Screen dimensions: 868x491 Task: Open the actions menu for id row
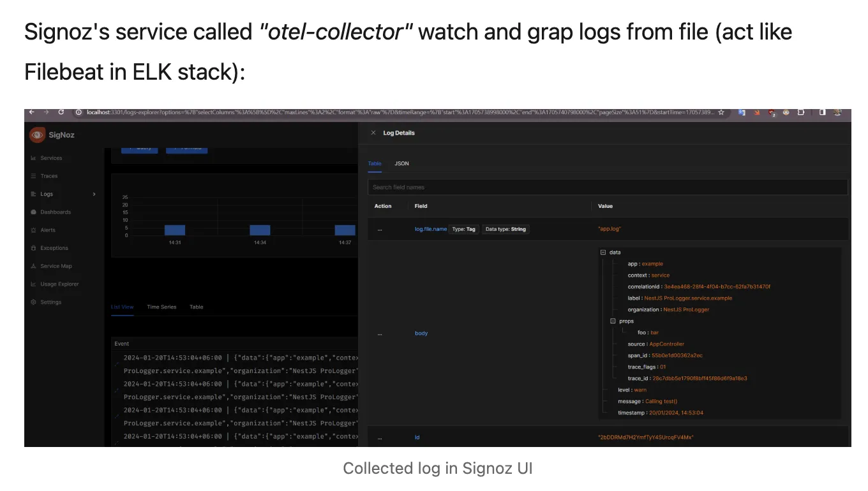coord(380,437)
